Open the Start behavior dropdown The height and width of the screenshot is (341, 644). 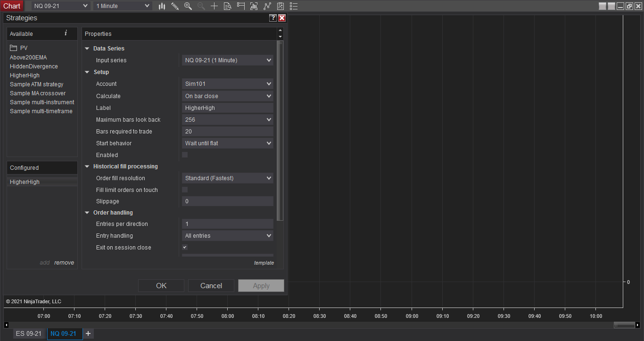tap(228, 143)
